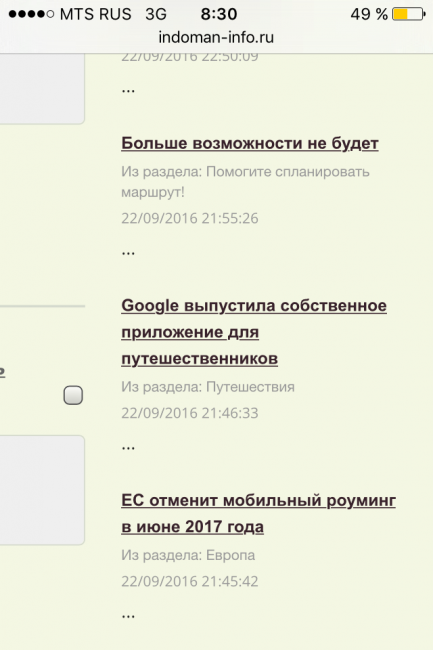Tap 'Помогите спланировать маршрут!' section text
Image resolution: width=433 pixels, height=650 pixels.
245,182
